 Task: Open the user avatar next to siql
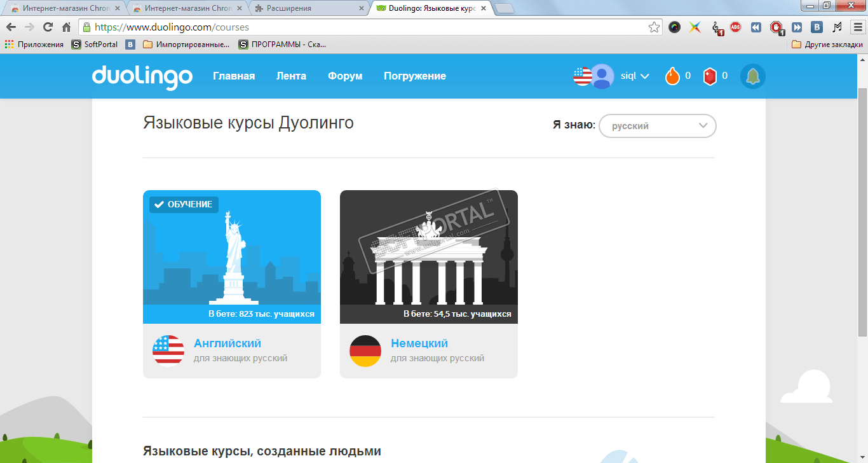[602, 76]
